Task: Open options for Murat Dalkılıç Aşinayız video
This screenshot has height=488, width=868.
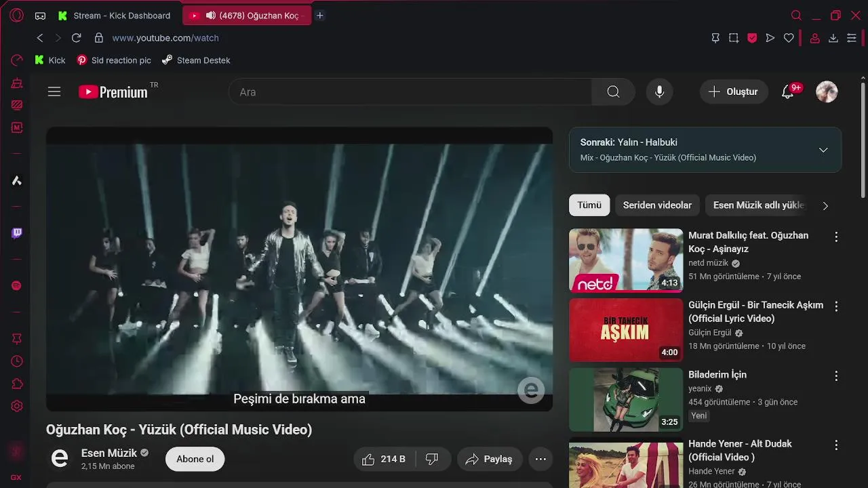Action: coord(836,237)
